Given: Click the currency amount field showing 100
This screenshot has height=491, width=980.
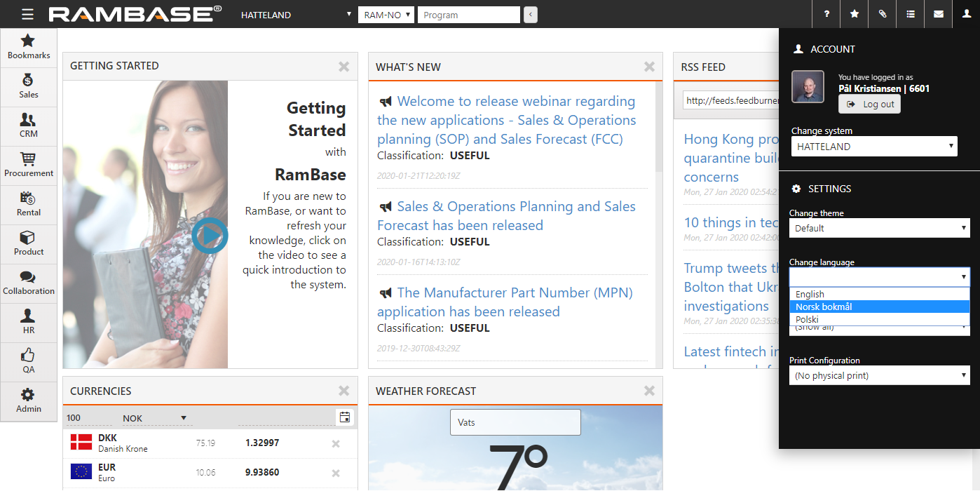Looking at the screenshot, I should [x=88, y=418].
